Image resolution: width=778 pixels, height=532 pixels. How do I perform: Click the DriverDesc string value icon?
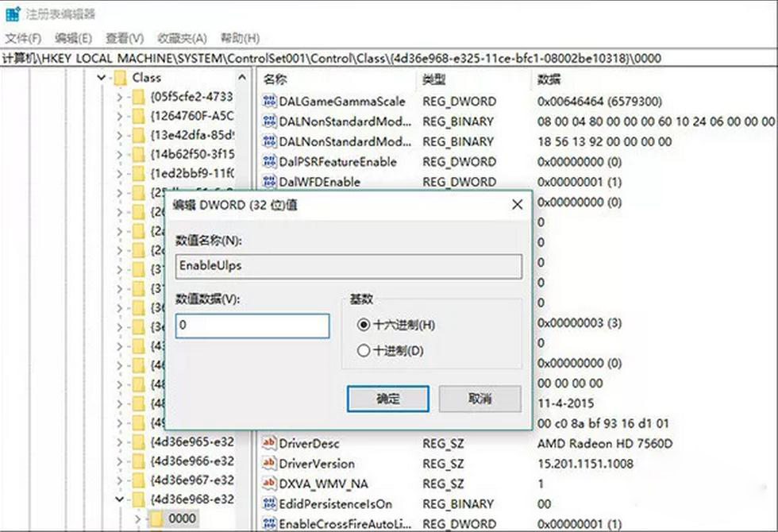269,444
